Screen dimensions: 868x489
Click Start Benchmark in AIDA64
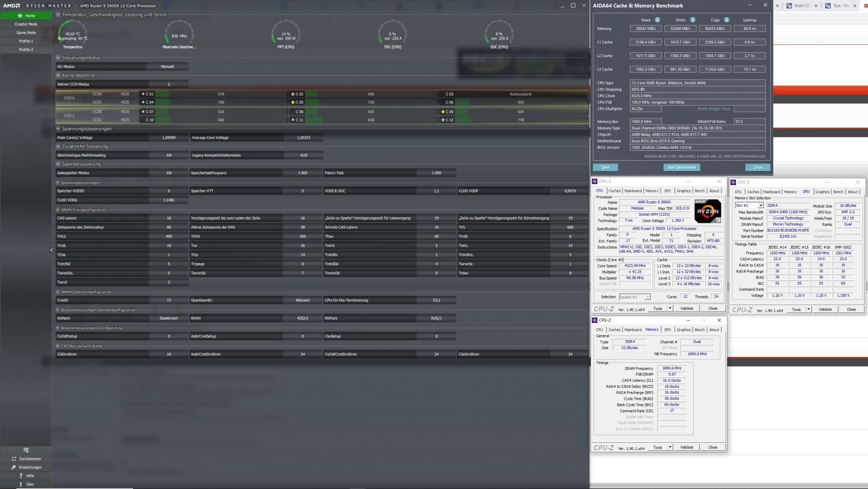(682, 167)
